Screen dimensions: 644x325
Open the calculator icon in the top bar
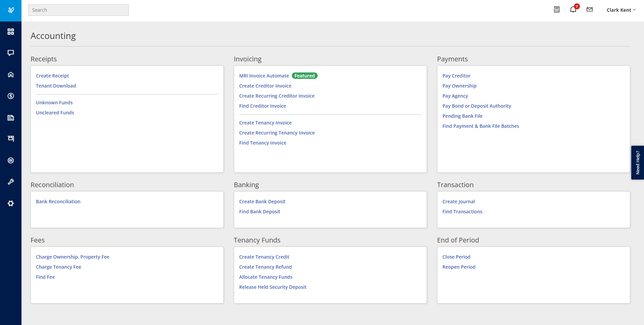coord(556,9)
